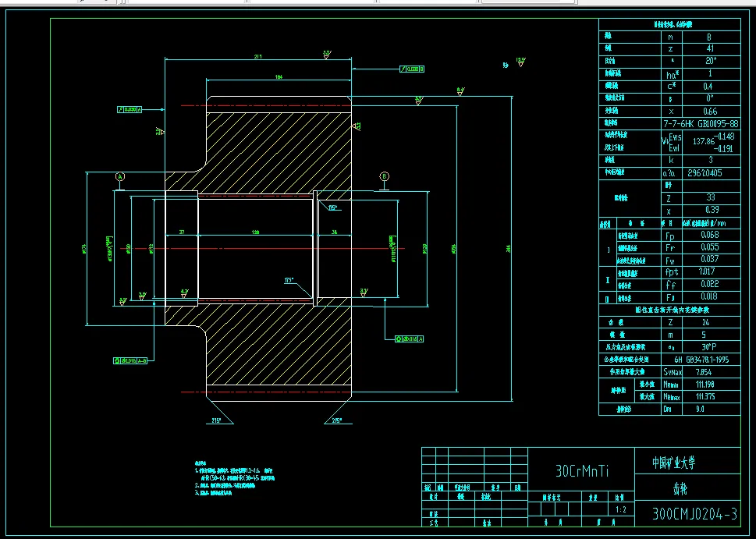
Task: Click the 111.375 maximum pin distance
Action: coord(705,397)
